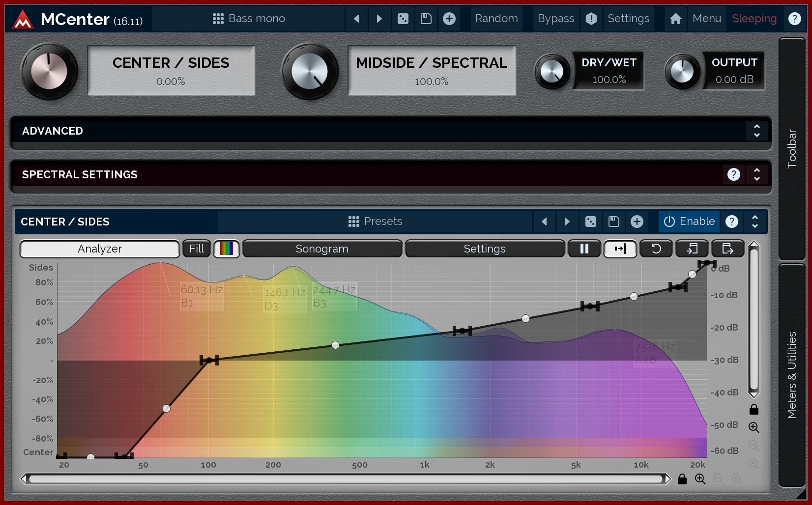Select envelope node near 1.5k
The image size is (812, 505).
click(462, 331)
